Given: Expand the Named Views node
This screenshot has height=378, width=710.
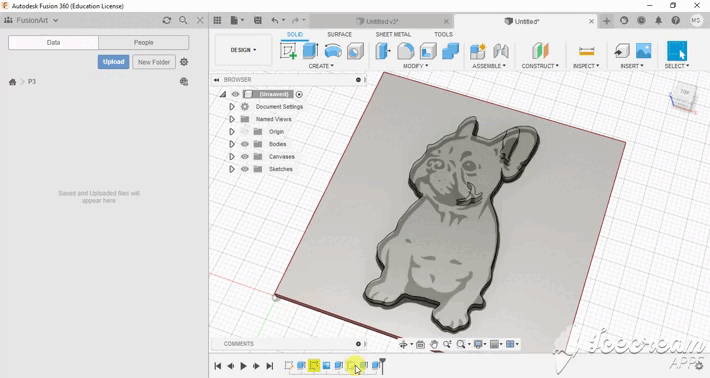Looking at the screenshot, I should 231,119.
